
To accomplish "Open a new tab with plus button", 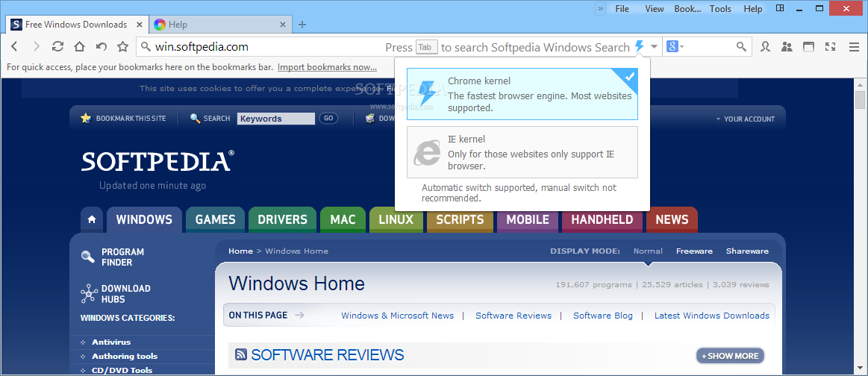I will click(302, 25).
